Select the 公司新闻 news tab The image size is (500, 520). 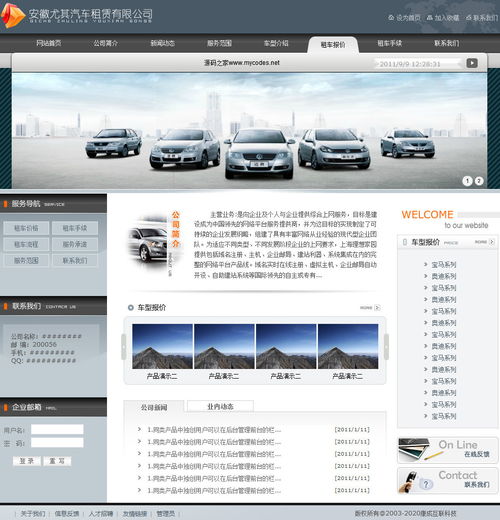pos(154,407)
